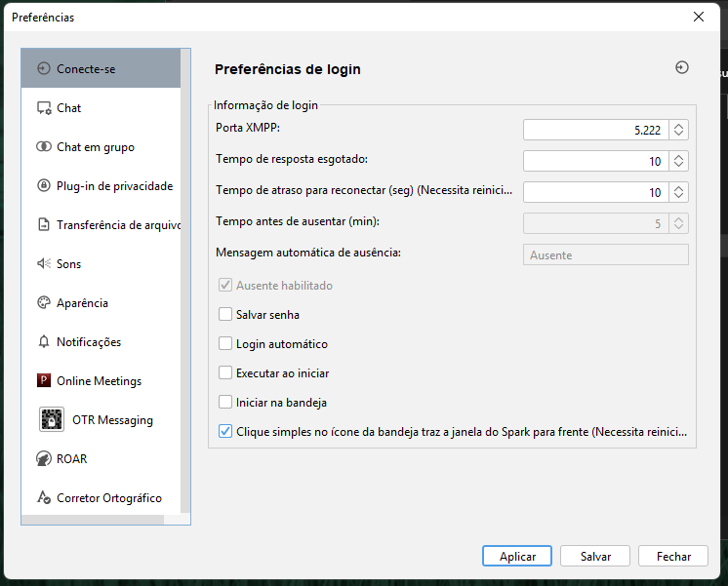Screen dimensions: 728x586
Task: Click the sidebar horizontal scrollbar
Action: coord(93,520)
